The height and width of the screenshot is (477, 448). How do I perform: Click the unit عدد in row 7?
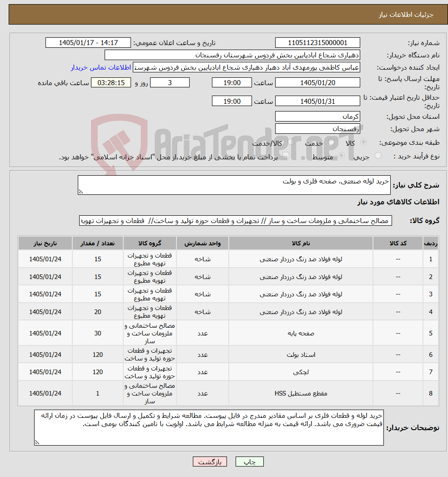[202, 372]
